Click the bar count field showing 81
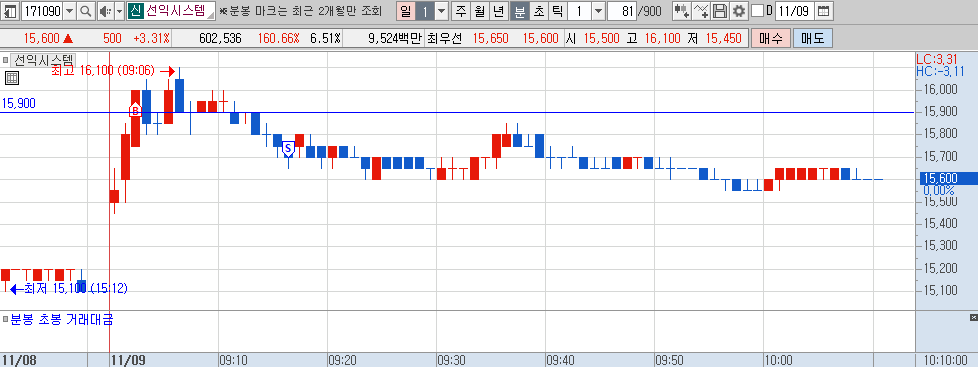 point(621,11)
